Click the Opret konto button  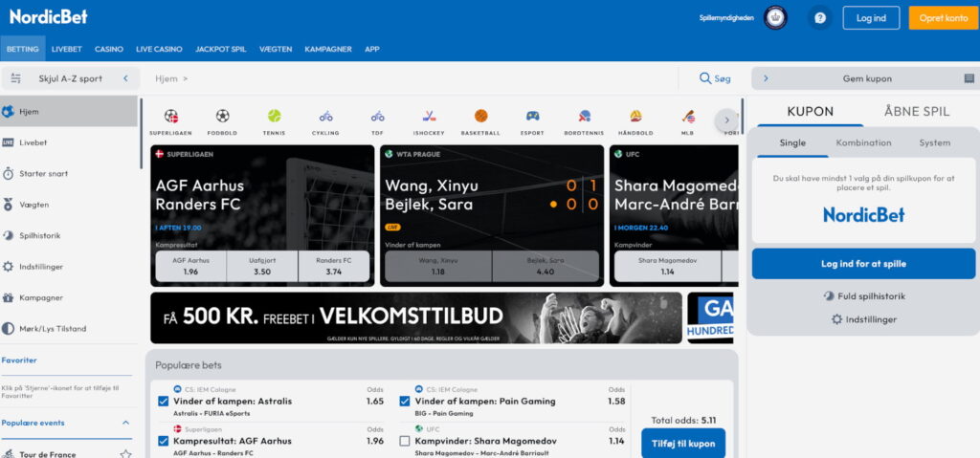click(x=943, y=18)
